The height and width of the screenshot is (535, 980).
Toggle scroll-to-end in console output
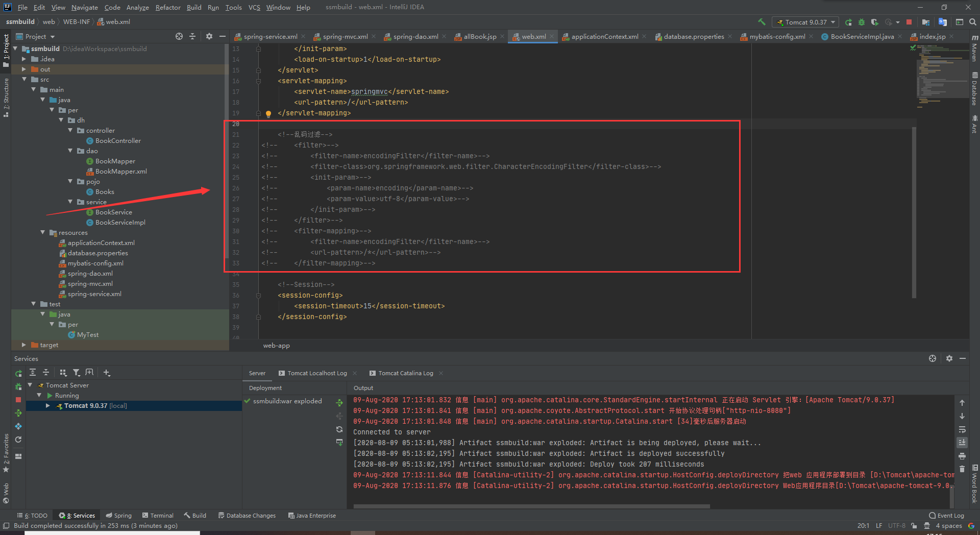962,442
